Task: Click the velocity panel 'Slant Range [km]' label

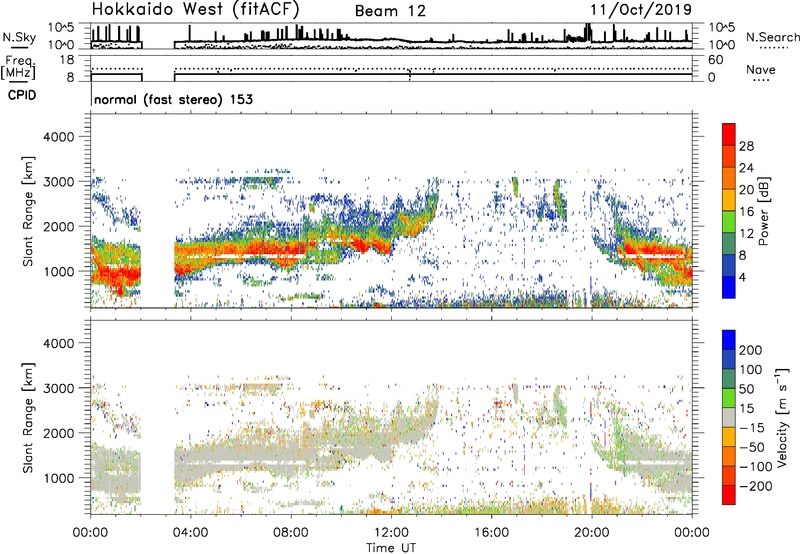Action: [x=28, y=418]
